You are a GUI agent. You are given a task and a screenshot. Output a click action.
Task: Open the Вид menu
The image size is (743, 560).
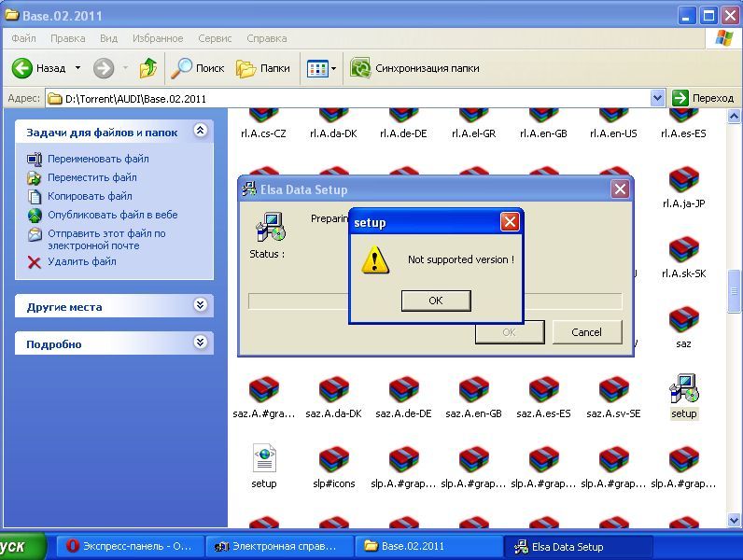(x=108, y=38)
